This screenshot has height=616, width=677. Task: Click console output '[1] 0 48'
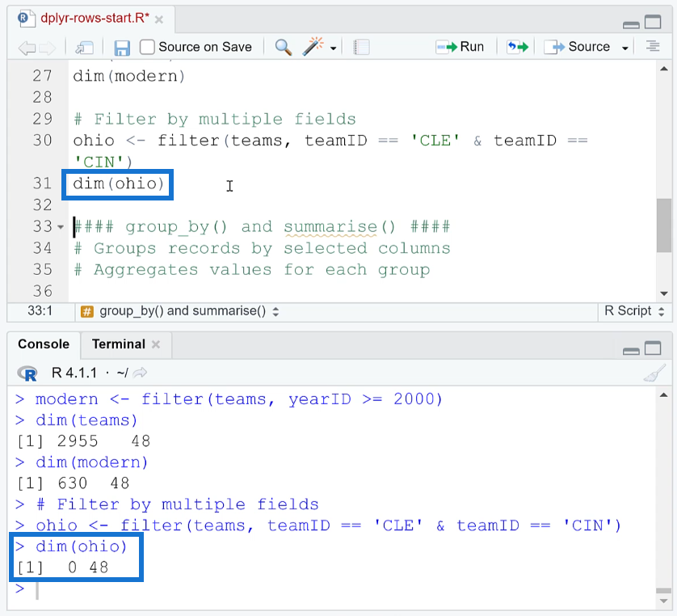pyautogui.click(x=62, y=567)
